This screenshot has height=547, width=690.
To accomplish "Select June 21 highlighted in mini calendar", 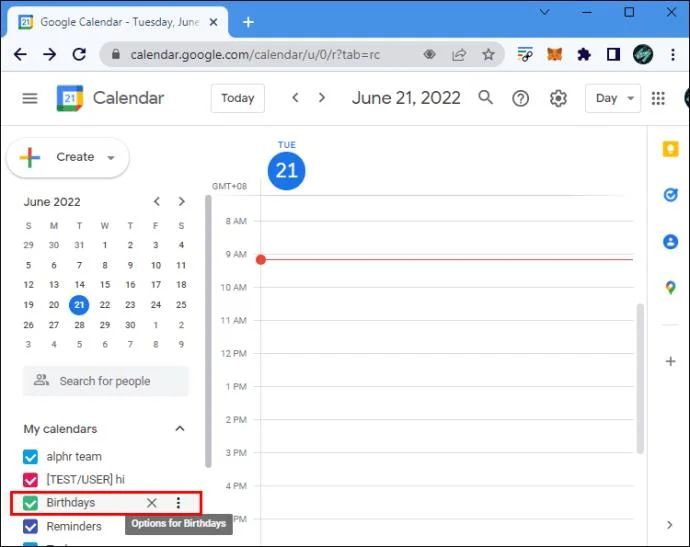I will pyautogui.click(x=79, y=305).
